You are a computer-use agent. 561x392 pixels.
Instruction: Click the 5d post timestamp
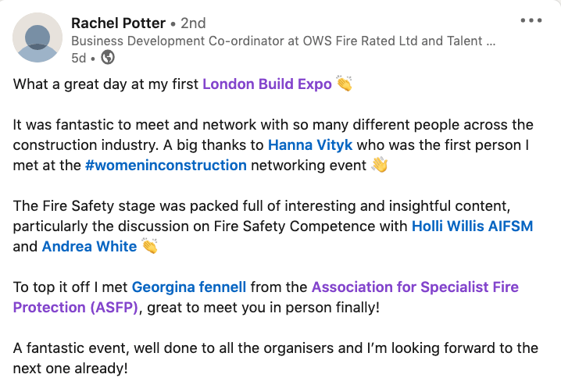(80, 57)
